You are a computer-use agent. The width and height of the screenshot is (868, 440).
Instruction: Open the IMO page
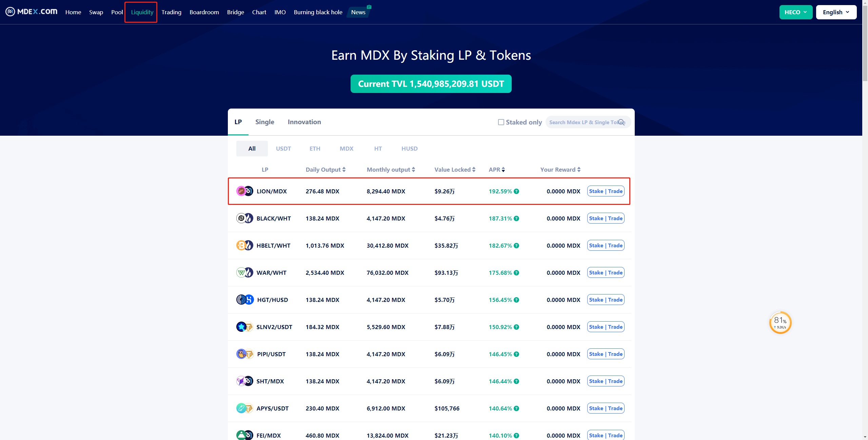pyautogui.click(x=280, y=12)
